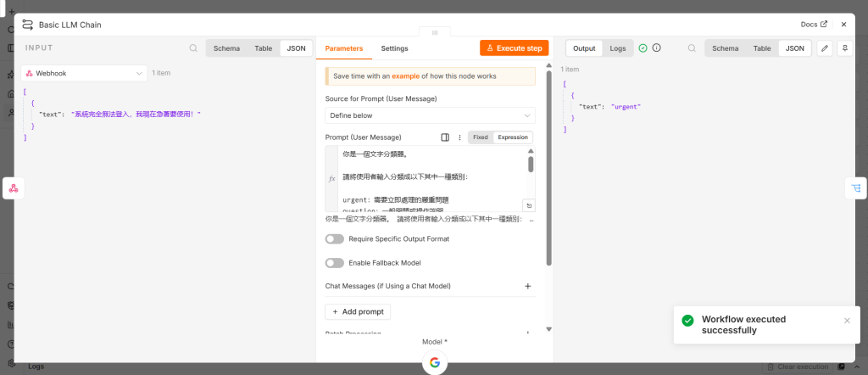Click the search icon in the INPUT panel
Screen dimensions: 868x375
[x=193, y=48]
